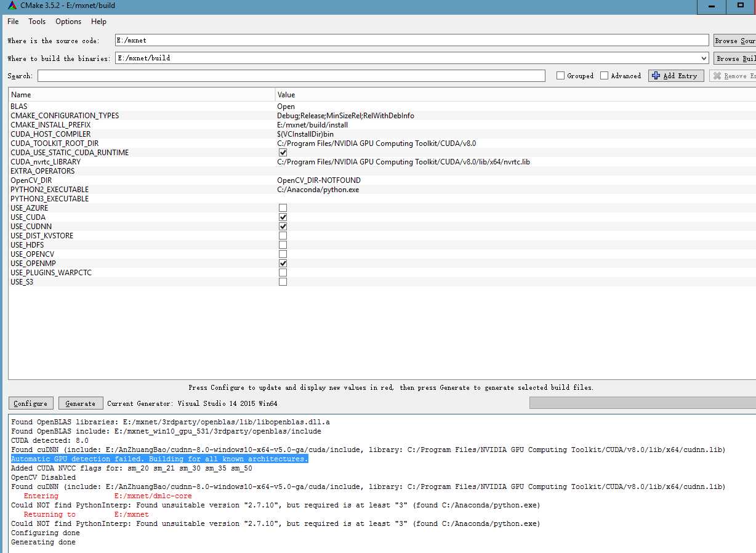Click the red 'Entering E:/mxnet/dmlc-core' line
The height and width of the screenshot is (553, 756).
(108, 496)
